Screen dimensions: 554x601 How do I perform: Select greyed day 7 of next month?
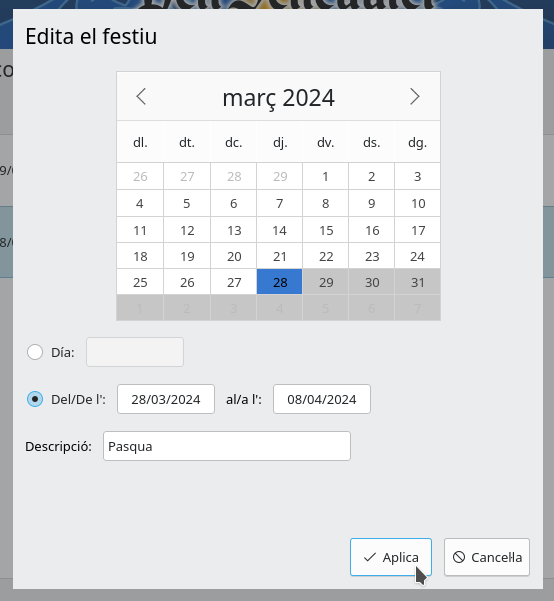(x=418, y=308)
